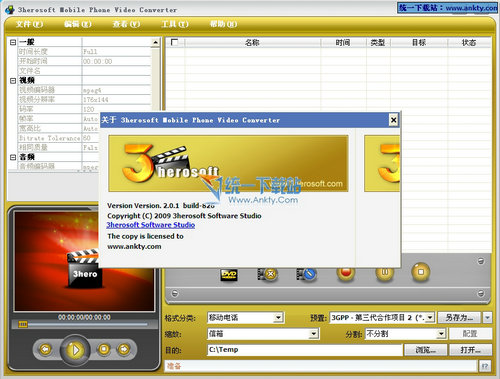Select the 文件名 property row
The height and width of the screenshot is (379, 500).
tap(84, 71)
